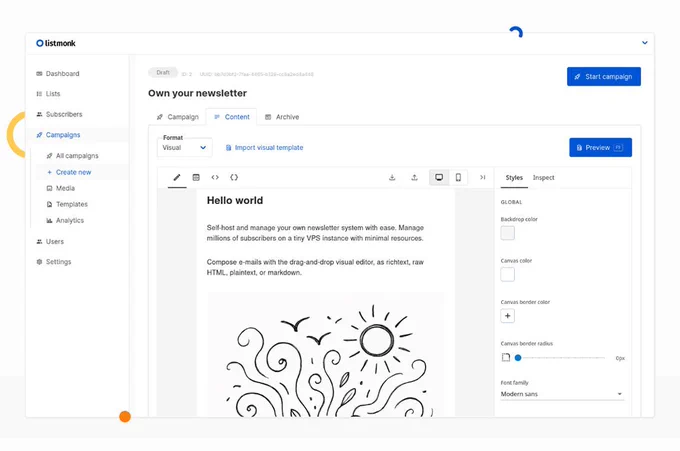Select the Compose e-mails paragraph
The height and width of the screenshot is (451, 680).
[315, 268]
